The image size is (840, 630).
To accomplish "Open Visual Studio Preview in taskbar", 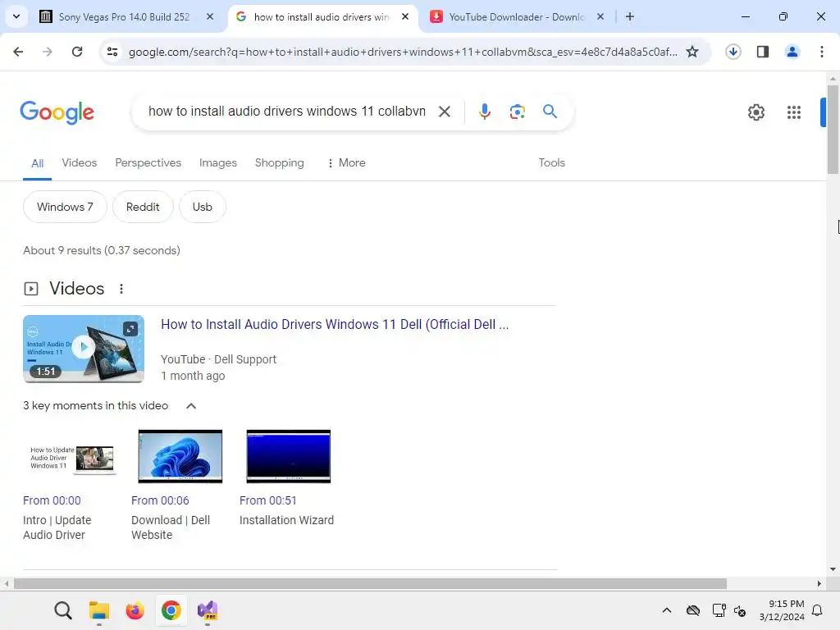I will coord(208,610).
